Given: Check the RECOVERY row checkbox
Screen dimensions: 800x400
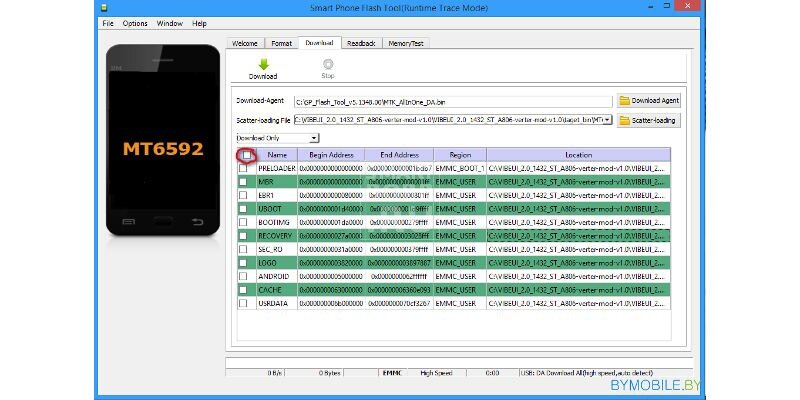Looking at the screenshot, I should pos(243,236).
